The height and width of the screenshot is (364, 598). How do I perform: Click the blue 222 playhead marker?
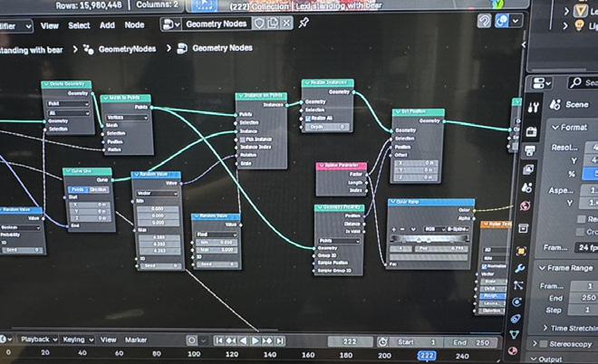click(427, 356)
